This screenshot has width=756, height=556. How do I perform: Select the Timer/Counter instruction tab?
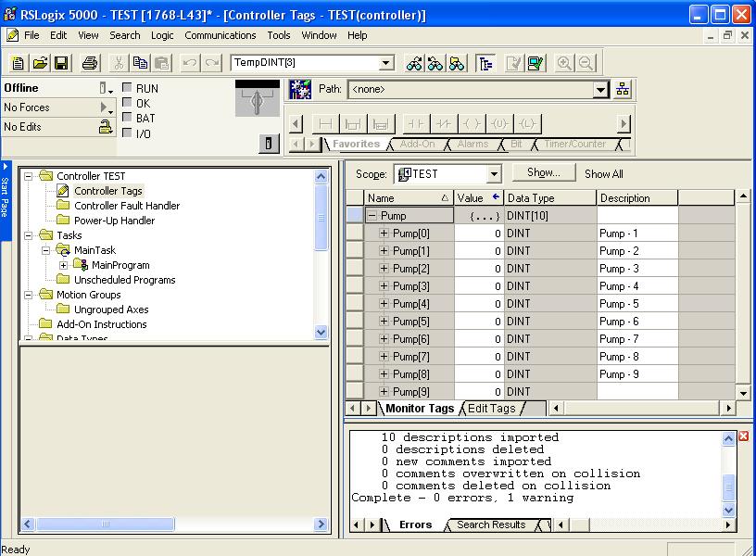[x=574, y=144]
